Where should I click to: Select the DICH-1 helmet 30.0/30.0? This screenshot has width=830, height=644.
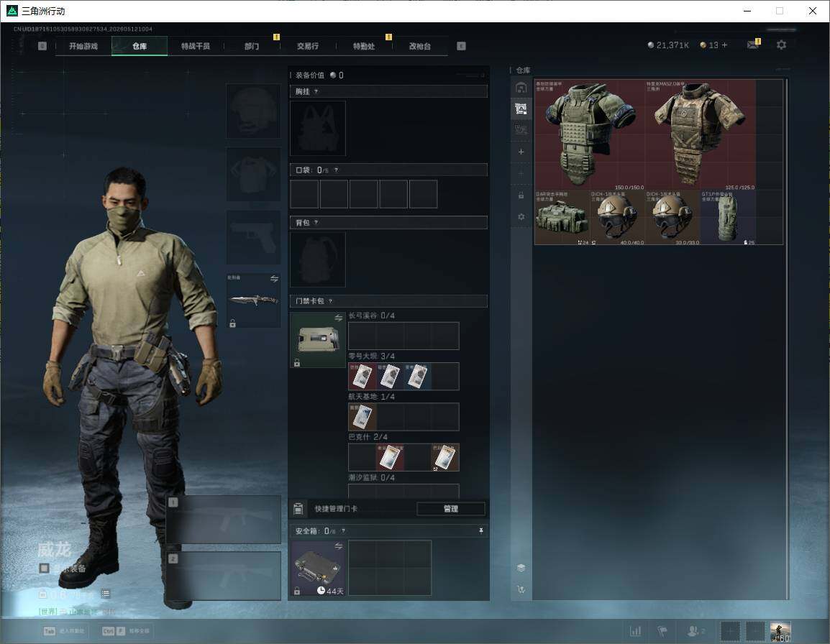(x=672, y=218)
